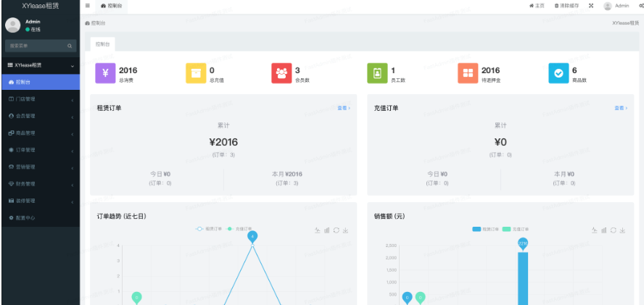Click the purple yen total consumption icon
This screenshot has width=644, height=305.
tap(105, 73)
